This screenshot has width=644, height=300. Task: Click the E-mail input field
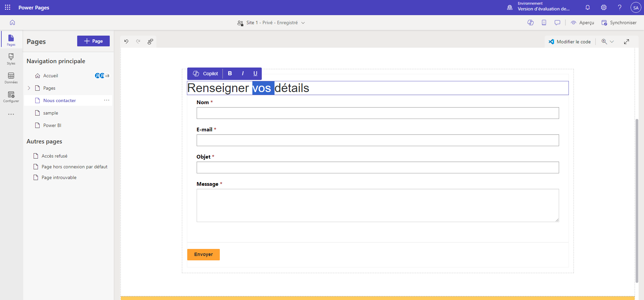click(x=378, y=140)
